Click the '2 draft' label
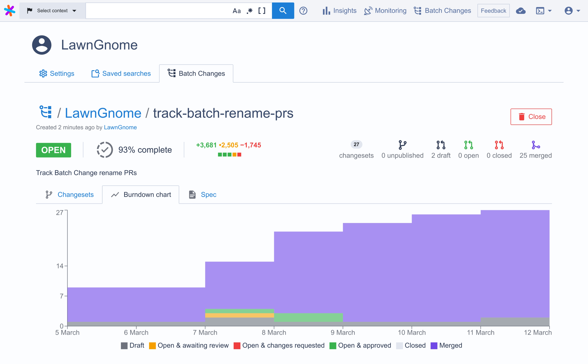The image size is (588, 364). [x=441, y=155]
